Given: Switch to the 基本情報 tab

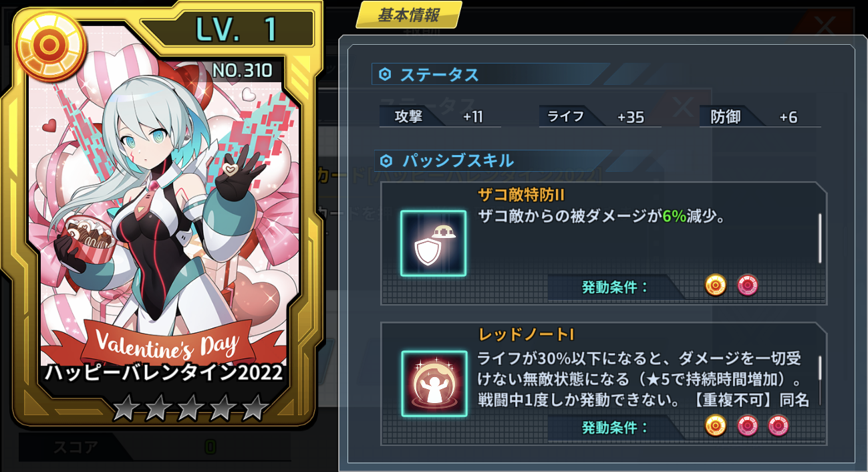Looking at the screenshot, I should tap(409, 15).
